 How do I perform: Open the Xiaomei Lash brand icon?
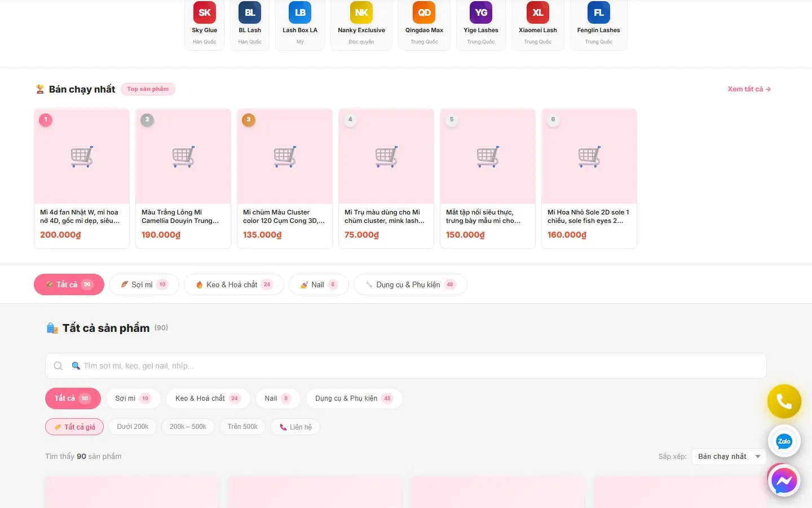tap(538, 12)
